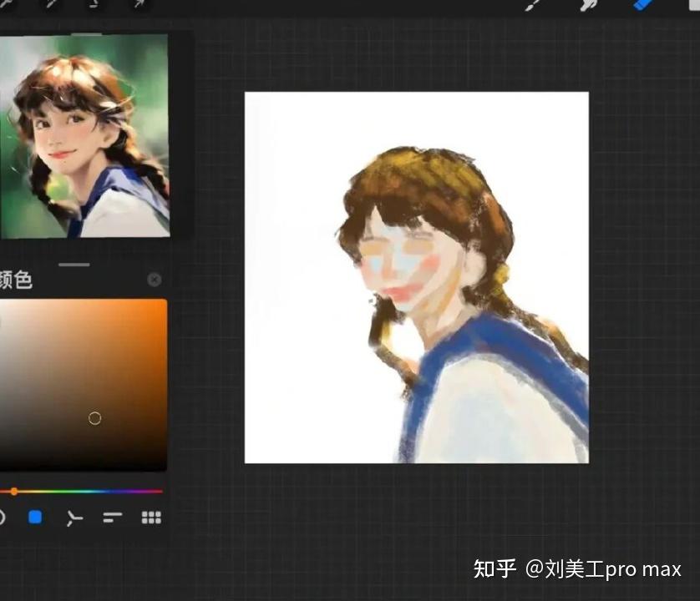The image size is (700, 601).
Task: Select the blue highlighted Eraser tool
Action: (642, 7)
